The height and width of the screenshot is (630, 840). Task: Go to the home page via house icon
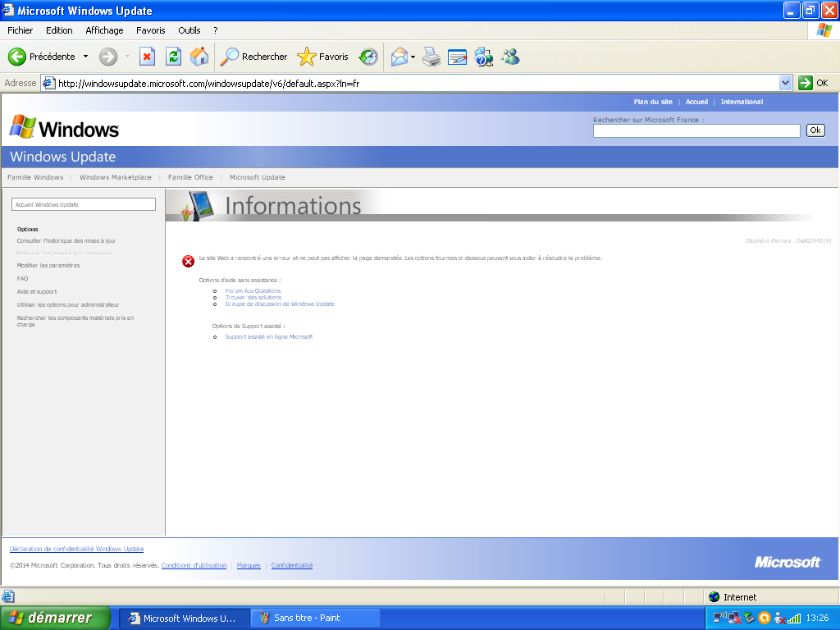click(x=199, y=57)
